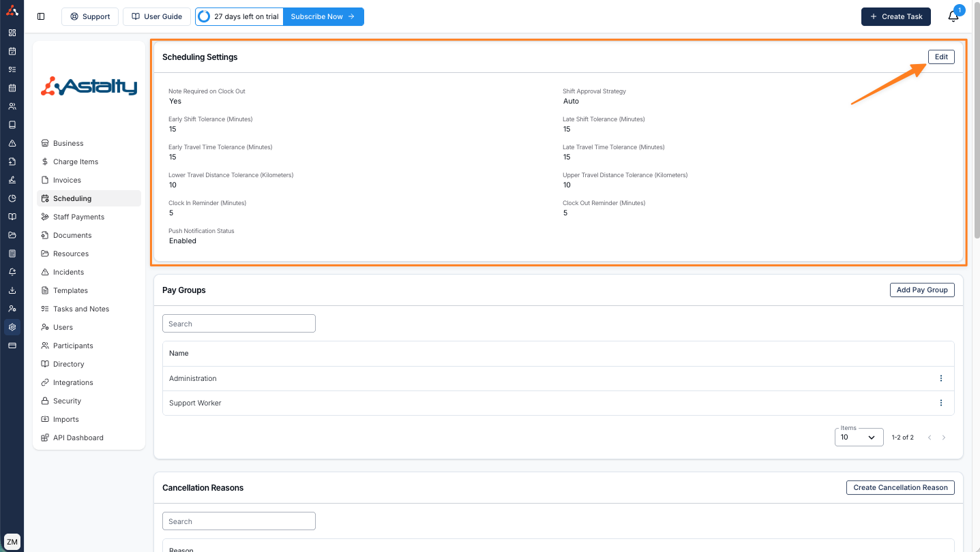The image size is (980, 552).
Task: Click the ZM user avatar
Action: coord(12,542)
